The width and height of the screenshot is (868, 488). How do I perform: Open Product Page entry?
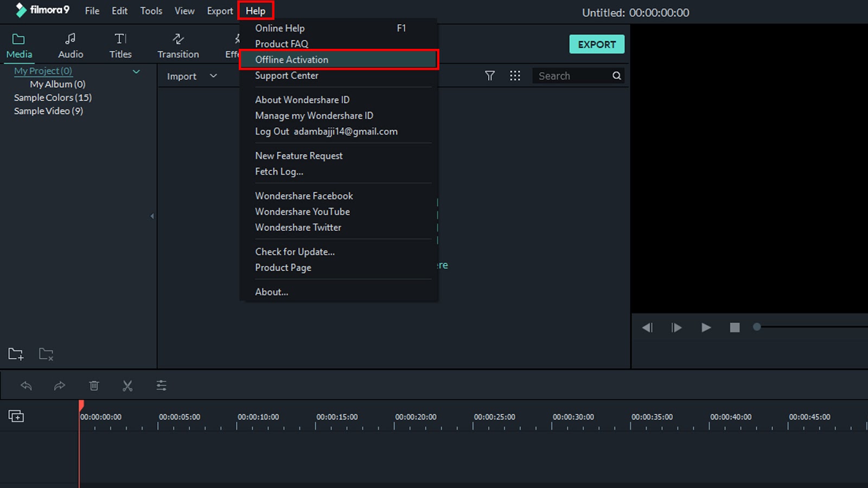click(x=339, y=267)
